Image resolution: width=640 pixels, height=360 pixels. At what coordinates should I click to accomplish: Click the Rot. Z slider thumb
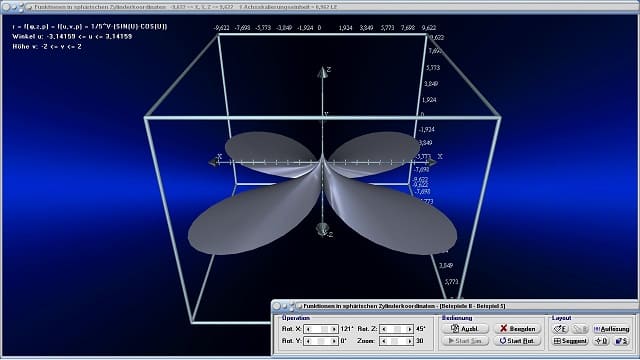(397, 329)
